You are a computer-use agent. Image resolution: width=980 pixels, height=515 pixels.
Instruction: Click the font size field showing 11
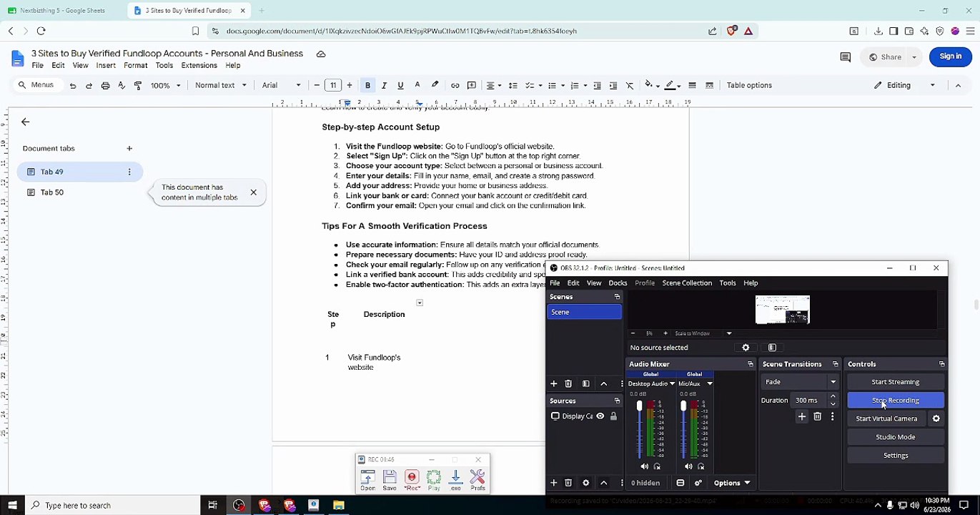[x=333, y=85]
